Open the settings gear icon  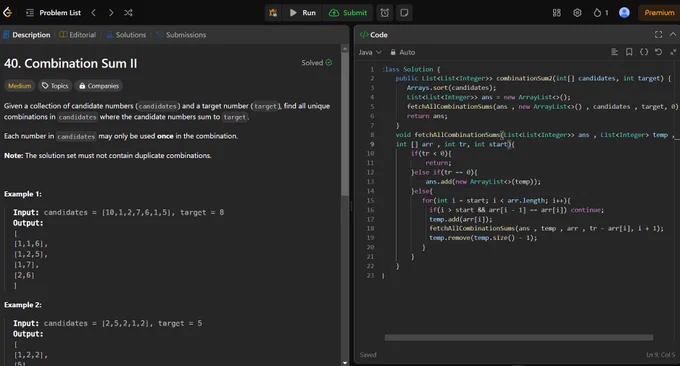[x=577, y=13]
